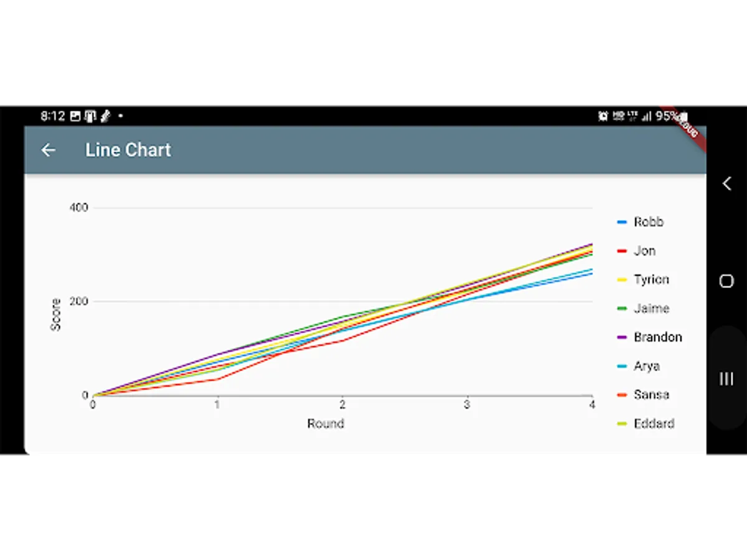Click the Round axis label

pyautogui.click(x=326, y=424)
